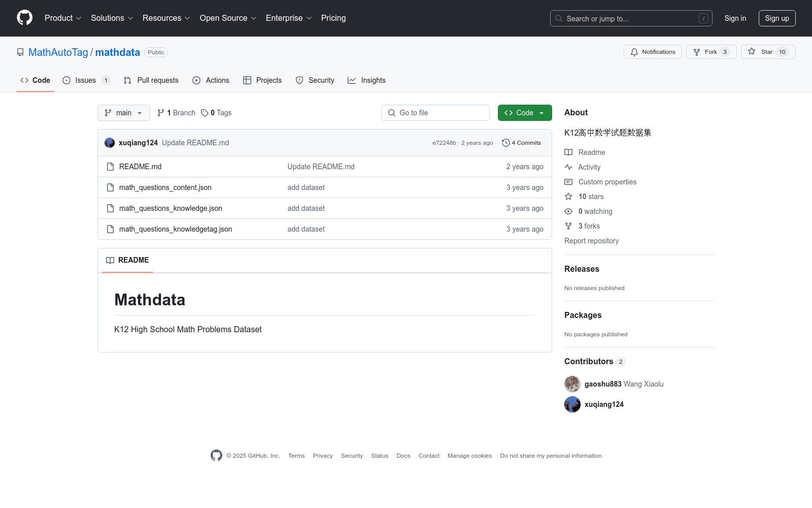Open the Releases section heading link

[582, 269]
